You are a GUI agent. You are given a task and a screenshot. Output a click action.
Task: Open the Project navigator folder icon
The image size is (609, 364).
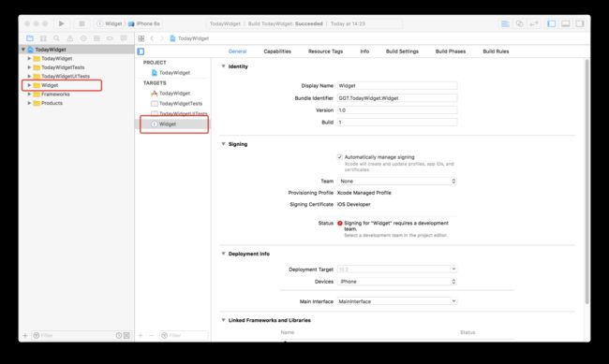(x=30, y=38)
